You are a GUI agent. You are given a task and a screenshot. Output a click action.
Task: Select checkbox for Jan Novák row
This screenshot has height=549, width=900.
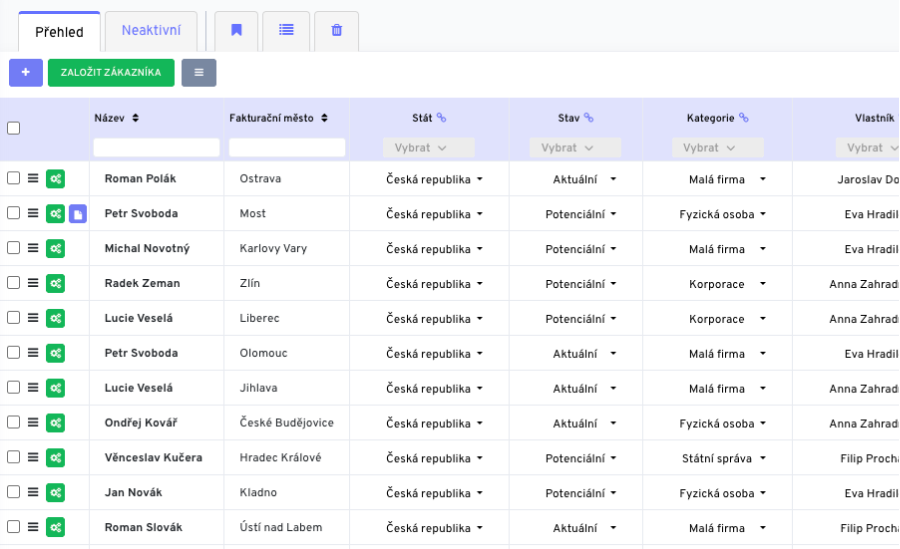tap(14, 492)
